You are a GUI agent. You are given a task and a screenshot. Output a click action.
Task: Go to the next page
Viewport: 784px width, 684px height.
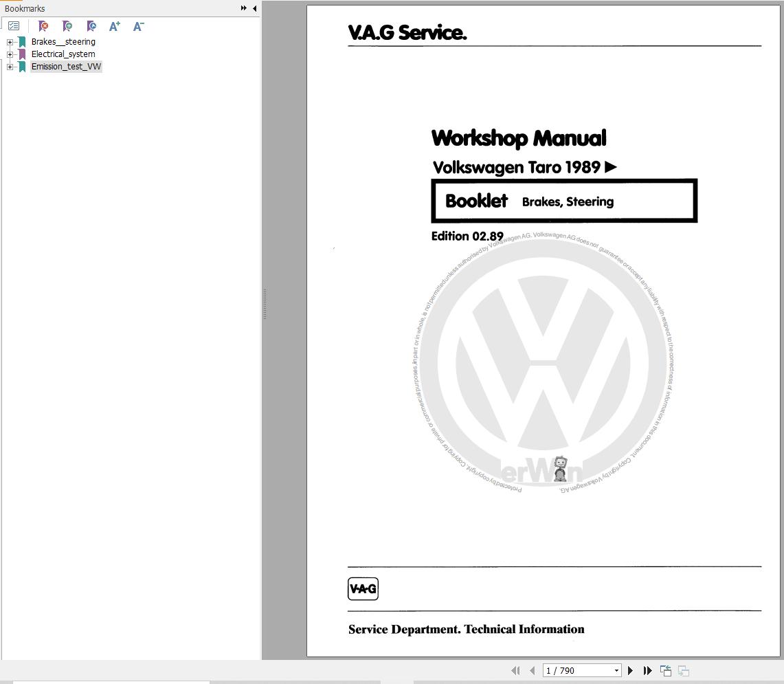[630, 670]
